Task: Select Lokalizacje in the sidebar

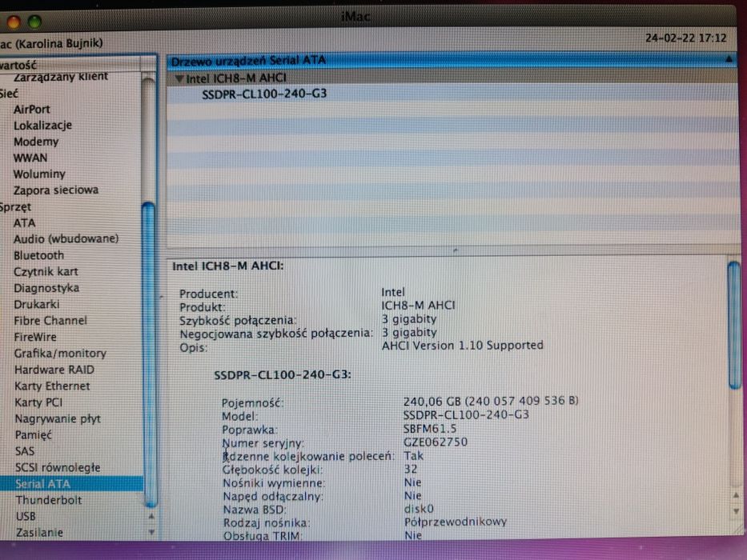Action: (x=42, y=126)
